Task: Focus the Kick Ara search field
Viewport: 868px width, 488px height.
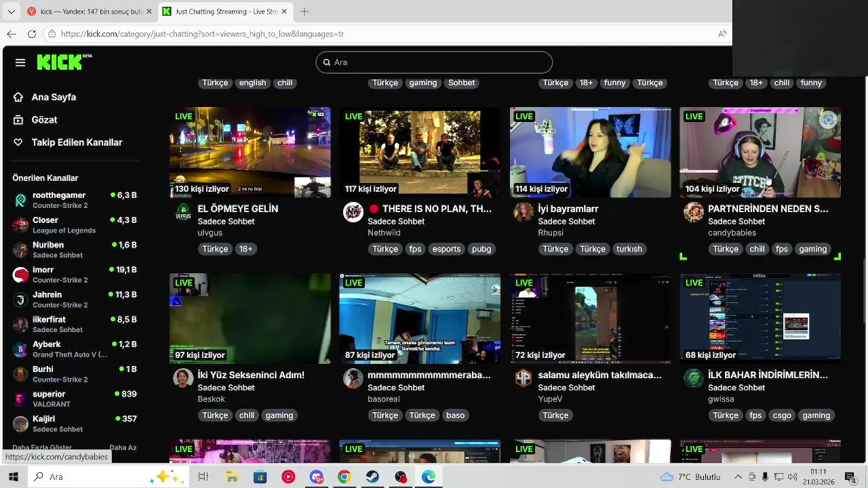Action: [434, 62]
